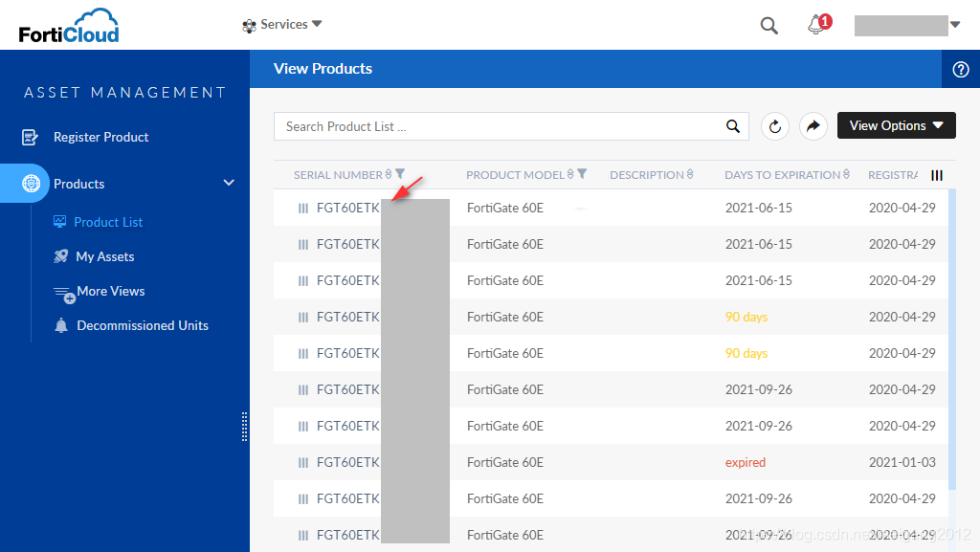Click Days to Expiration sort arrows icon
This screenshot has width=980, height=552.
point(846,174)
